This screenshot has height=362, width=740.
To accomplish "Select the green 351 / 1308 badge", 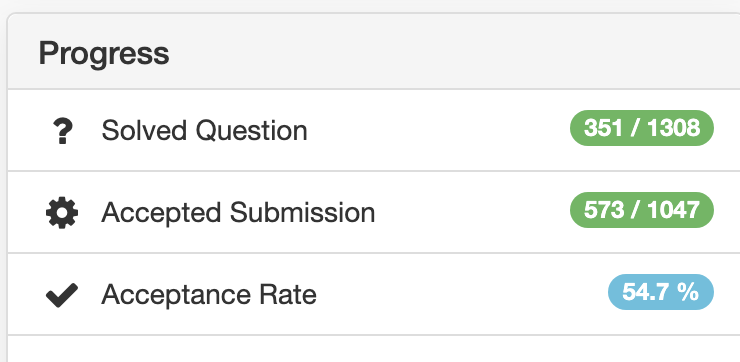I will coord(642,128).
